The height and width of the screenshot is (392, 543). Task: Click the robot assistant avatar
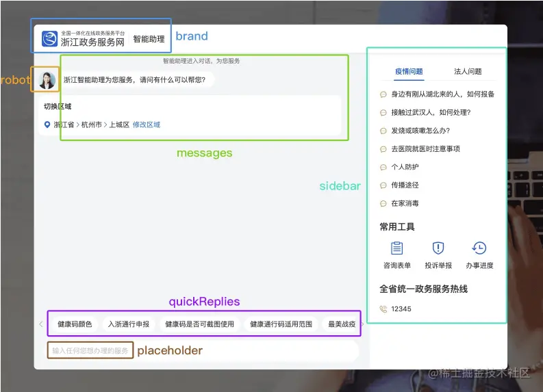pyautogui.click(x=47, y=80)
